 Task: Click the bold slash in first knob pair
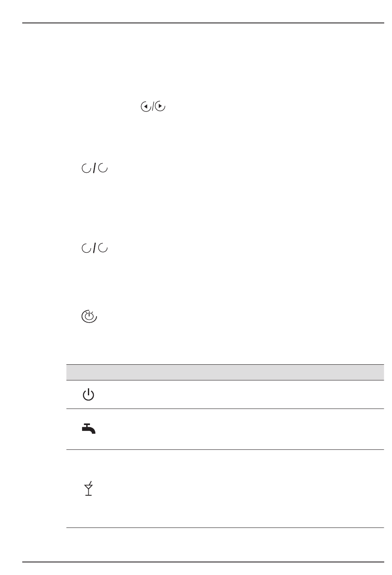click(95, 169)
